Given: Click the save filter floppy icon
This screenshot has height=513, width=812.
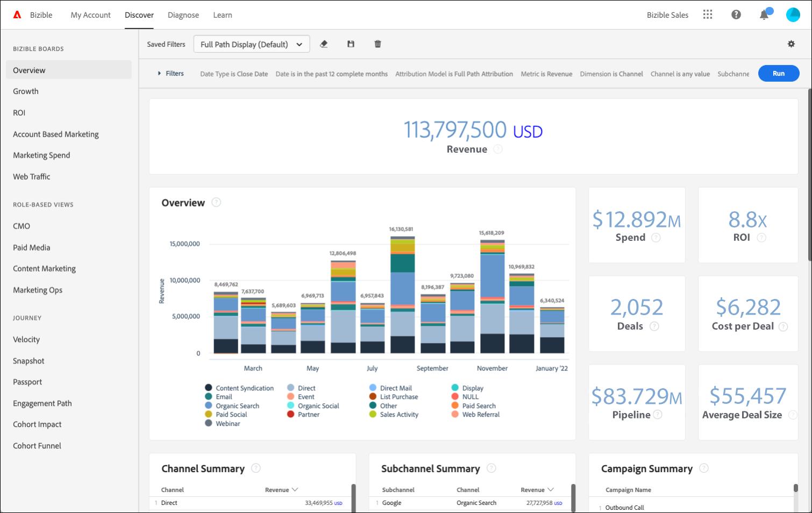Looking at the screenshot, I should [x=351, y=44].
